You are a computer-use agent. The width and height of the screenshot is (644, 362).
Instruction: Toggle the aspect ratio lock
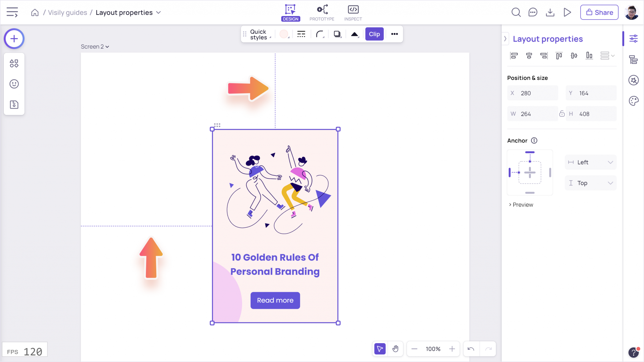pyautogui.click(x=562, y=114)
